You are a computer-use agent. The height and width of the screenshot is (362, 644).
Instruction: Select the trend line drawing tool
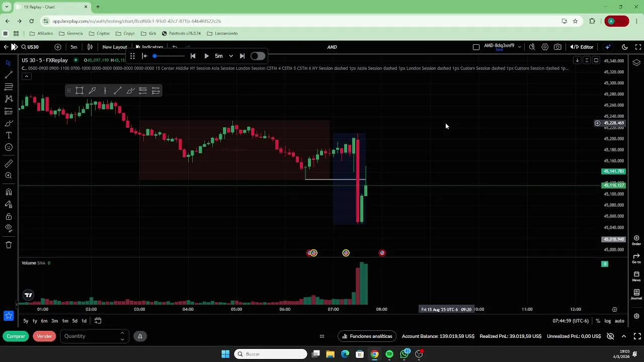click(x=8, y=75)
